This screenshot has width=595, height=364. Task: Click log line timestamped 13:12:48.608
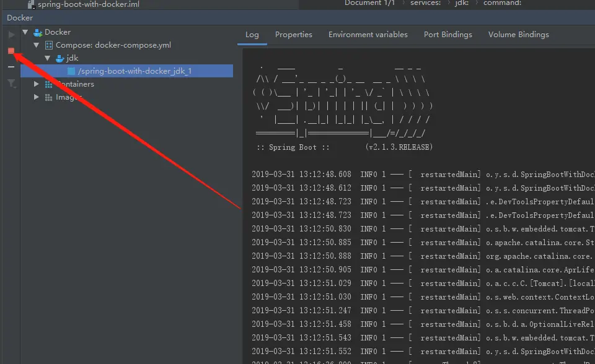[x=423, y=175]
